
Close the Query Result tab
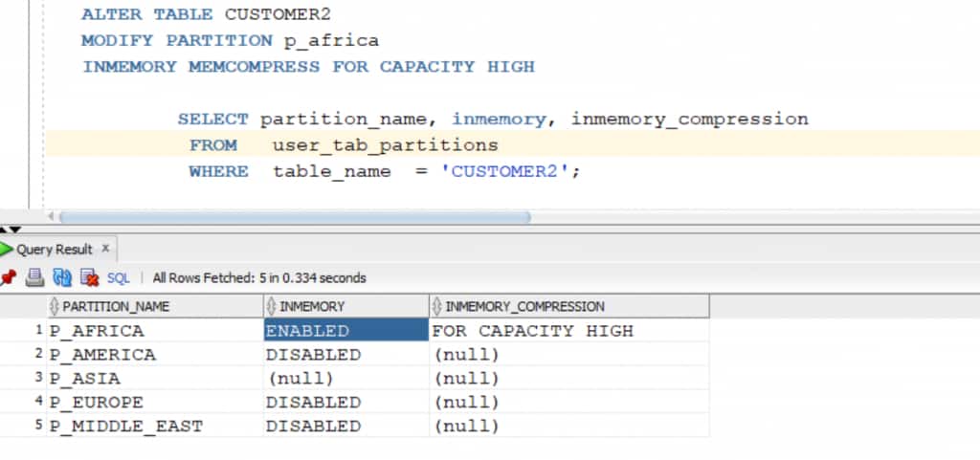click(x=105, y=249)
